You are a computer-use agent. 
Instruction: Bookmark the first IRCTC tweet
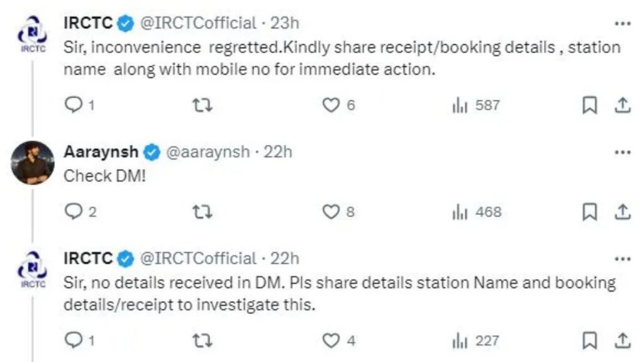(589, 106)
